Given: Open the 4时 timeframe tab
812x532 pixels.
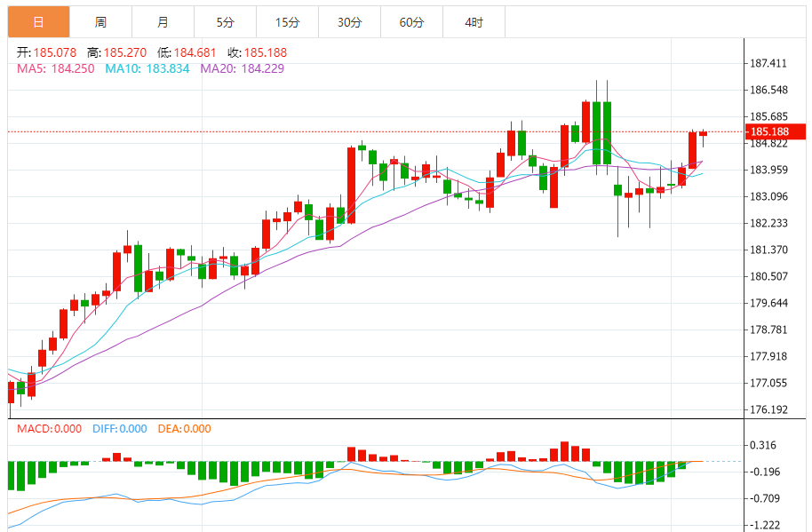Looking at the screenshot, I should 474,22.
